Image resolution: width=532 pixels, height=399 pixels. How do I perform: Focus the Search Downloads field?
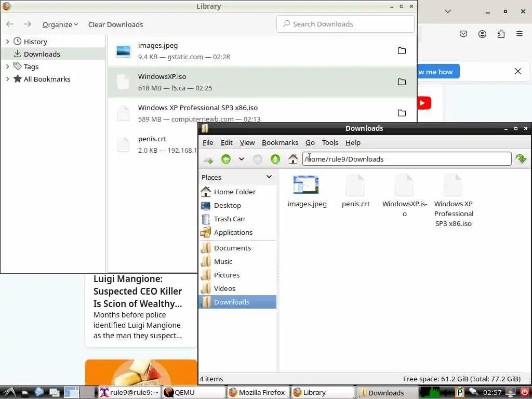345,24
